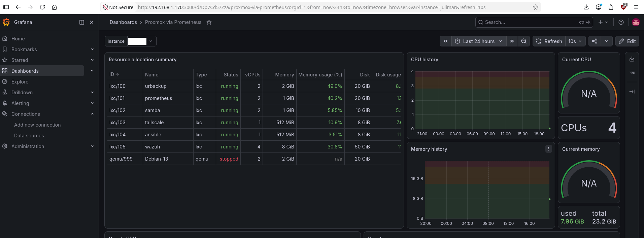Expand the Bookmarks menu section
The image size is (644, 238).
[92, 49]
